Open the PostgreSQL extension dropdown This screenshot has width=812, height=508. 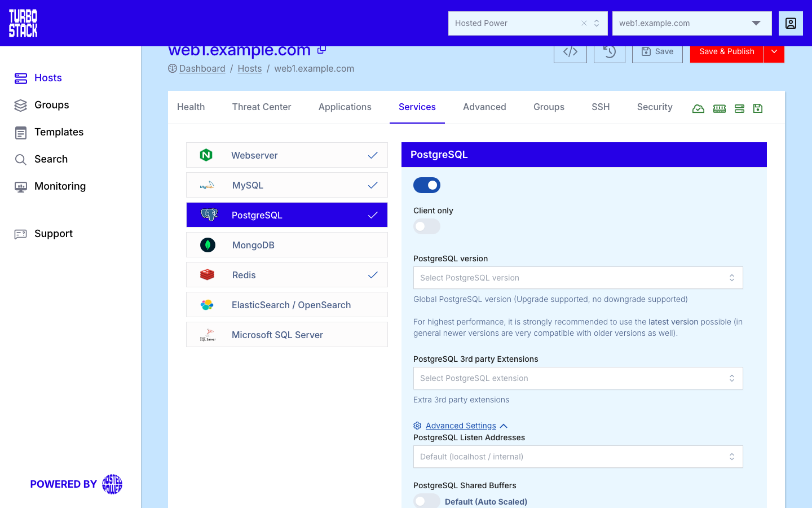(x=578, y=378)
